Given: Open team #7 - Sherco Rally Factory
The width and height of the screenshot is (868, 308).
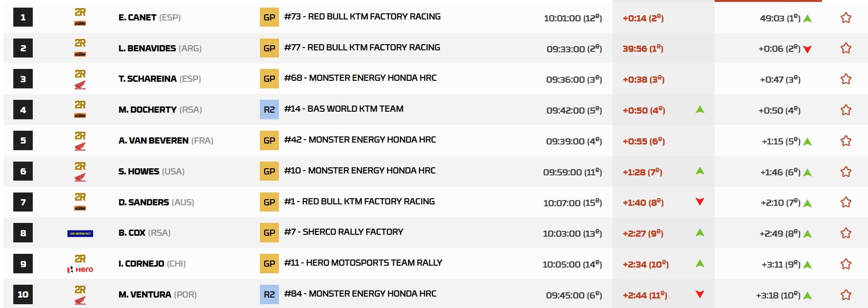Looking at the screenshot, I should click(343, 232).
